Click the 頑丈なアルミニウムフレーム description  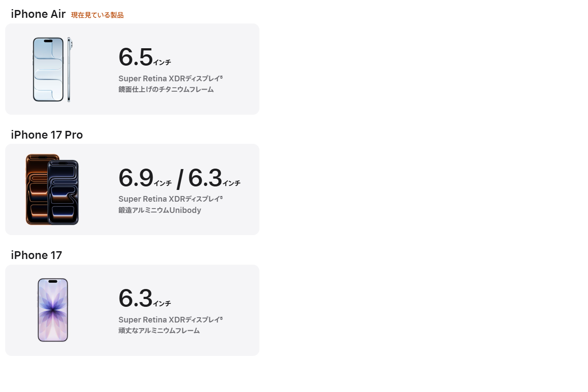pyautogui.click(x=159, y=331)
